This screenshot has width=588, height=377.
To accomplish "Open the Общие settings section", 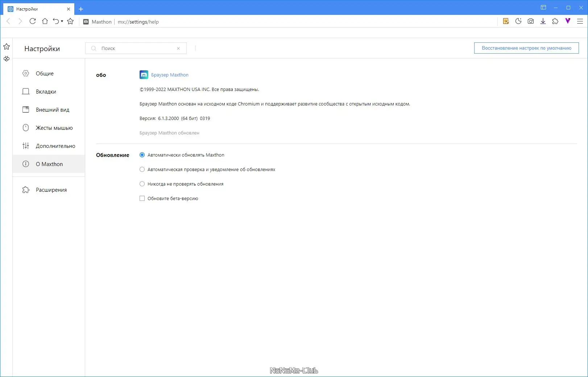I will pyautogui.click(x=49, y=74).
